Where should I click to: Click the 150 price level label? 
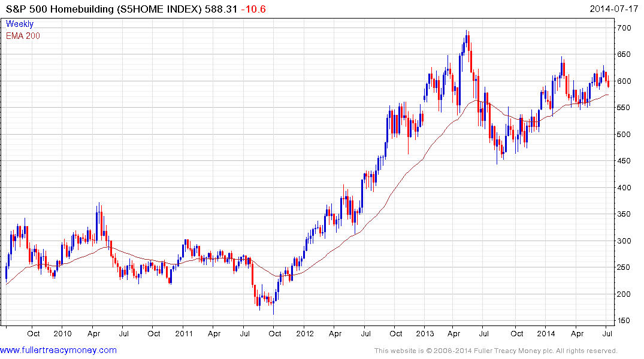point(625,321)
